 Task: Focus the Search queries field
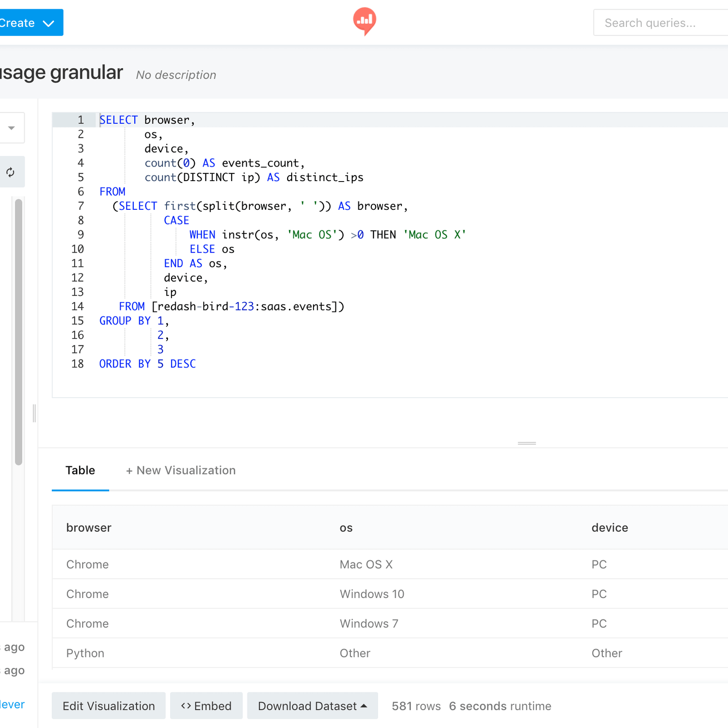coord(662,23)
